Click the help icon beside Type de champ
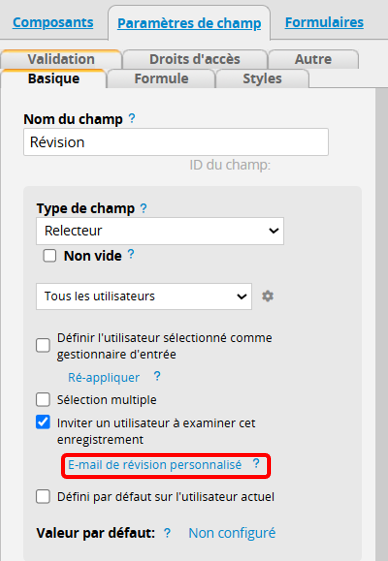This screenshot has height=561, width=388. click(143, 208)
